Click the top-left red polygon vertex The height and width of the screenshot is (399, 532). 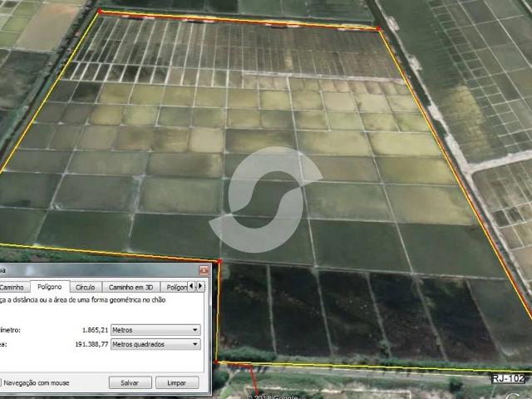pos(100,11)
